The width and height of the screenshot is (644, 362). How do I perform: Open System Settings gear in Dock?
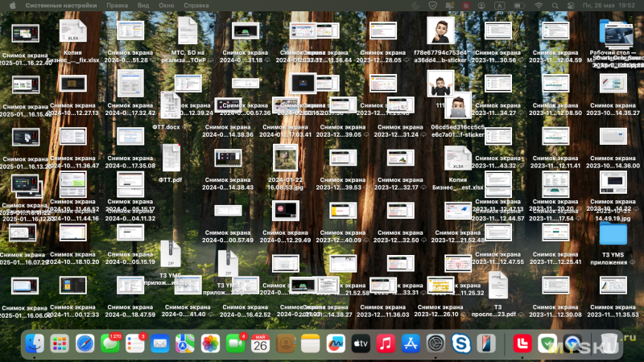(436, 343)
